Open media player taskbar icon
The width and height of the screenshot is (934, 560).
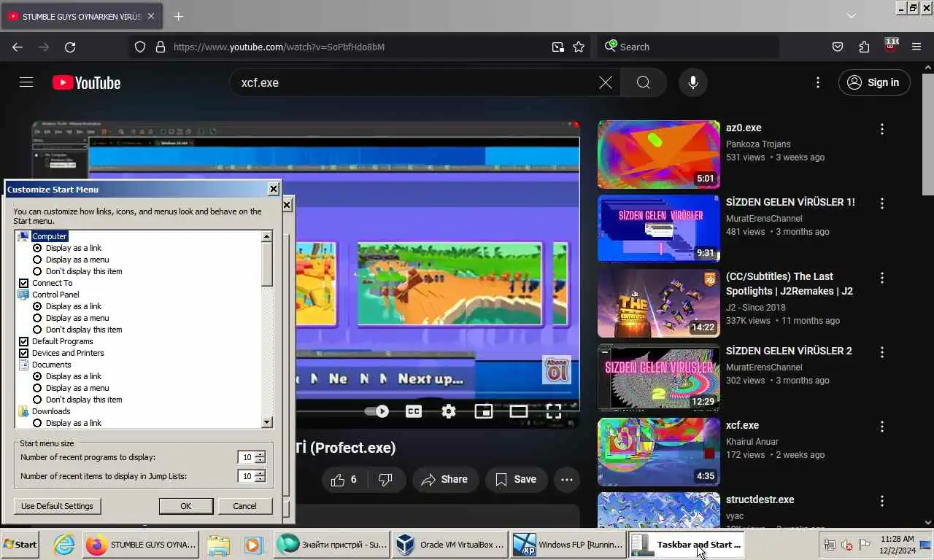pos(252,545)
